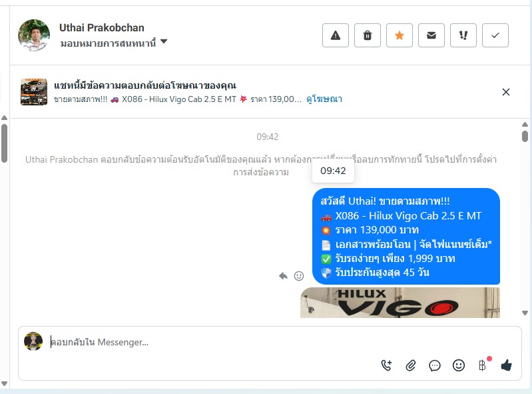The image size is (532, 394).
Task: Delete conversation using trash icon
Action: tap(367, 35)
